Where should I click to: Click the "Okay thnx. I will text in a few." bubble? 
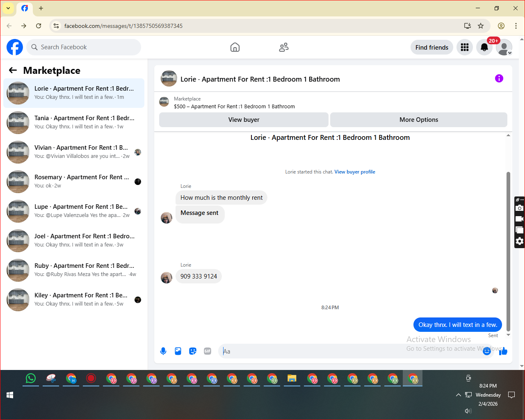click(458, 325)
